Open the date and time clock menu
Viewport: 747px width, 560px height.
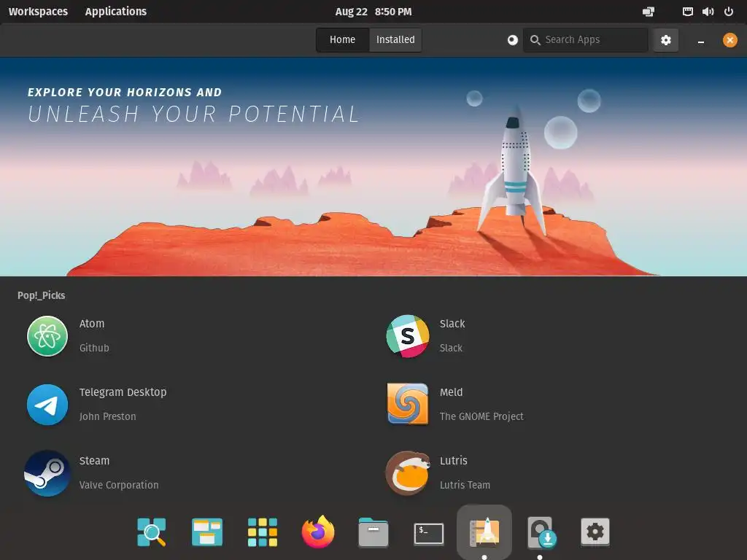click(x=373, y=12)
